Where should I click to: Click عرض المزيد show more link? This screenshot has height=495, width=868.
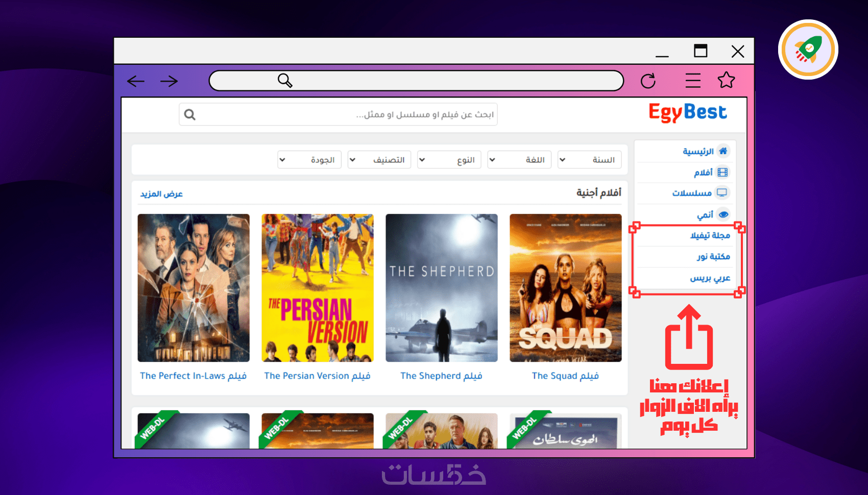click(x=161, y=194)
